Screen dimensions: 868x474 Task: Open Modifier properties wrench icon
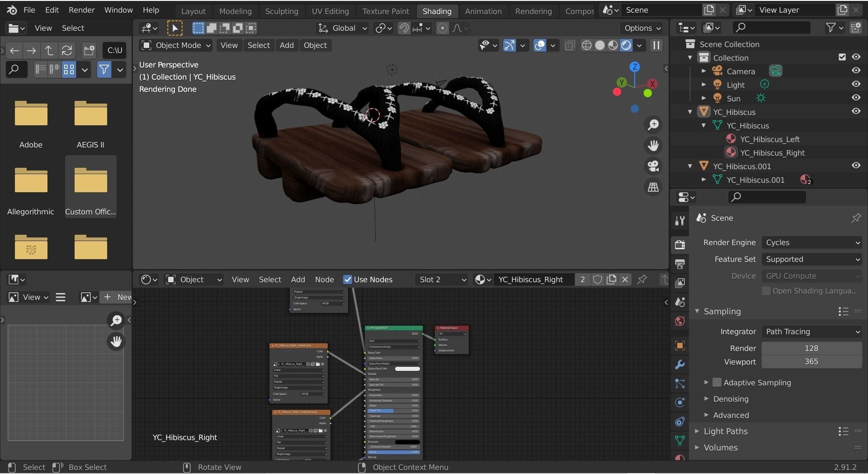[x=679, y=365]
